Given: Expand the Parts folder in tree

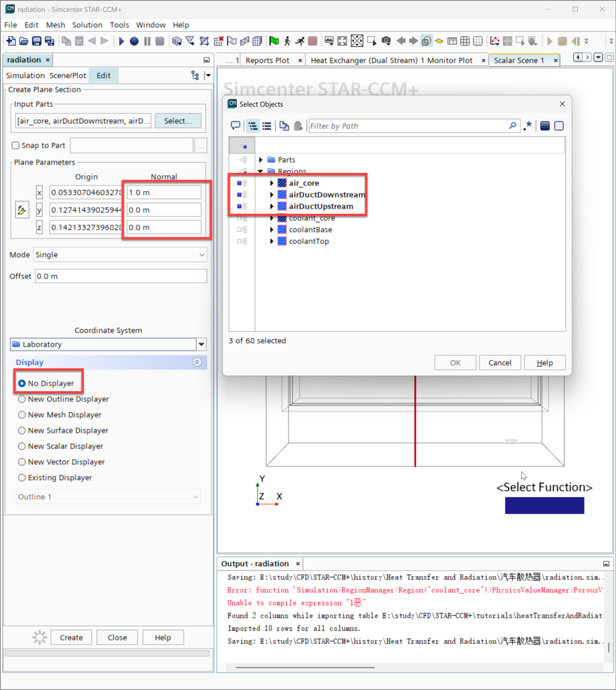Looking at the screenshot, I should (x=261, y=160).
